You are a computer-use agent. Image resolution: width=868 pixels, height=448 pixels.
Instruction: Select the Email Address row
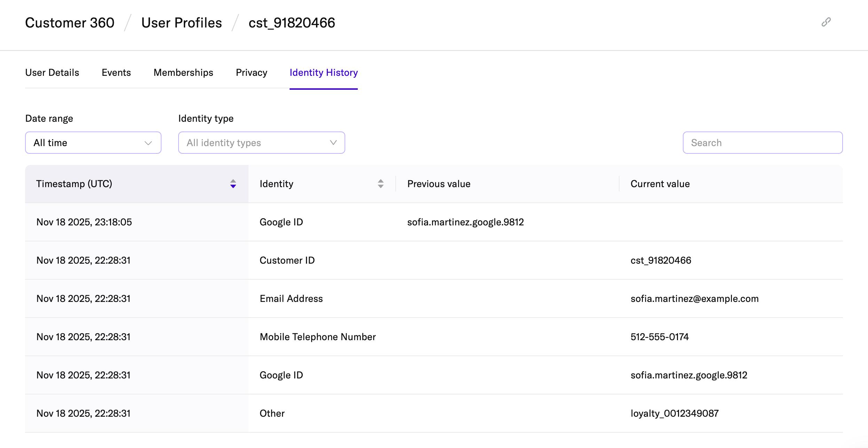pos(291,298)
